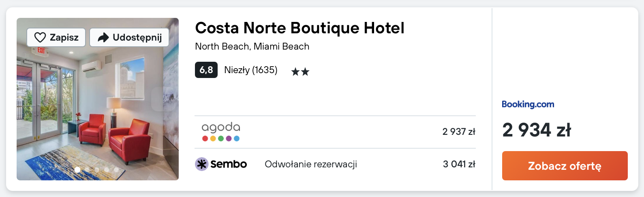644x197 pixels.
Task: Select the Agoda 2 937 zł price
Action: pos(458,132)
